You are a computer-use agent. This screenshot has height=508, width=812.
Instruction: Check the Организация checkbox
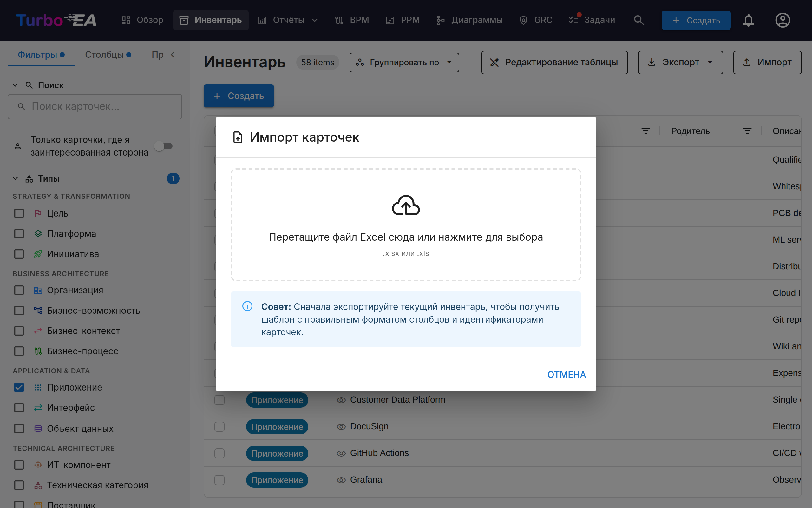pos(19,290)
